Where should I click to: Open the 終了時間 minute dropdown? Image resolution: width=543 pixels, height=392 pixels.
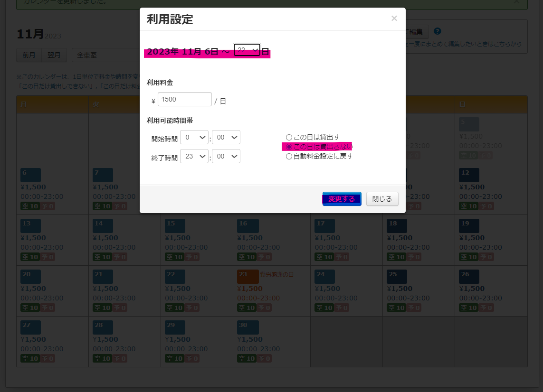click(226, 157)
